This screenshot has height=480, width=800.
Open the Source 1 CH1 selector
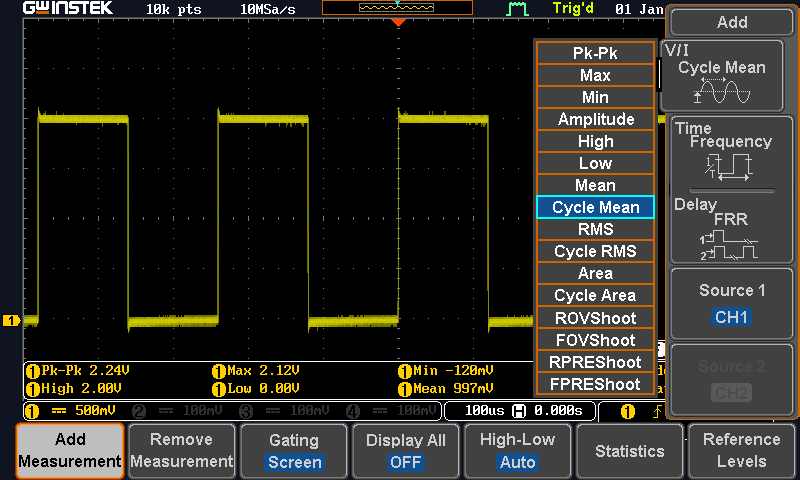point(732,304)
